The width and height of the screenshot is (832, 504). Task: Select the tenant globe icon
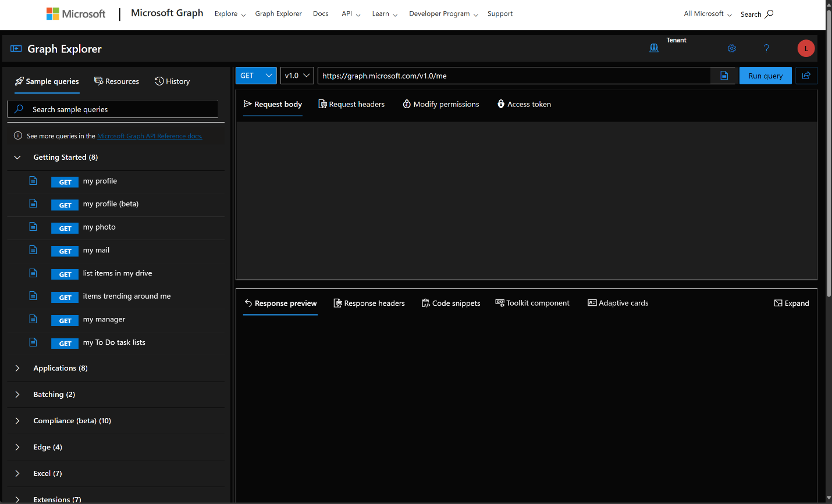click(x=654, y=48)
